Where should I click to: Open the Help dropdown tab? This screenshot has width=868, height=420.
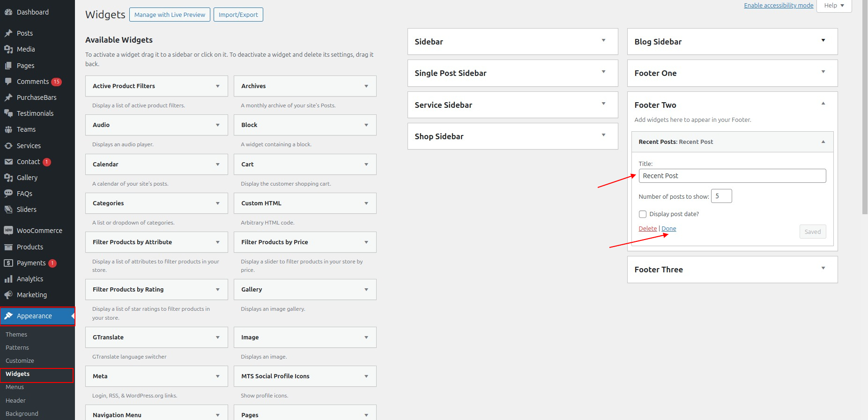tap(834, 6)
